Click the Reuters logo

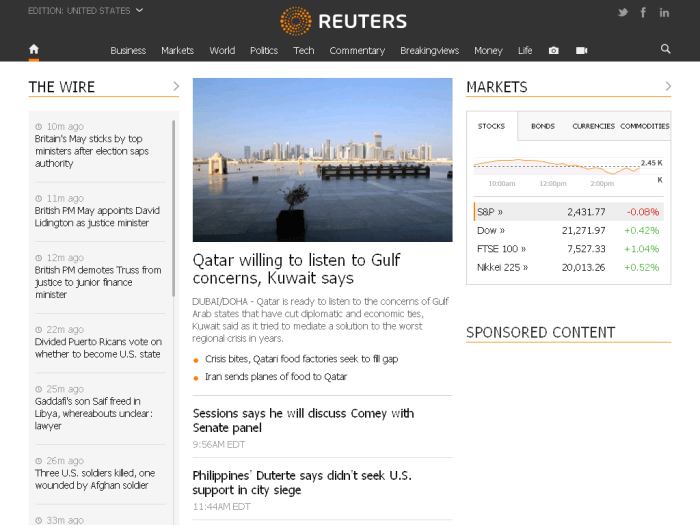pyautogui.click(x=344, y=21)
